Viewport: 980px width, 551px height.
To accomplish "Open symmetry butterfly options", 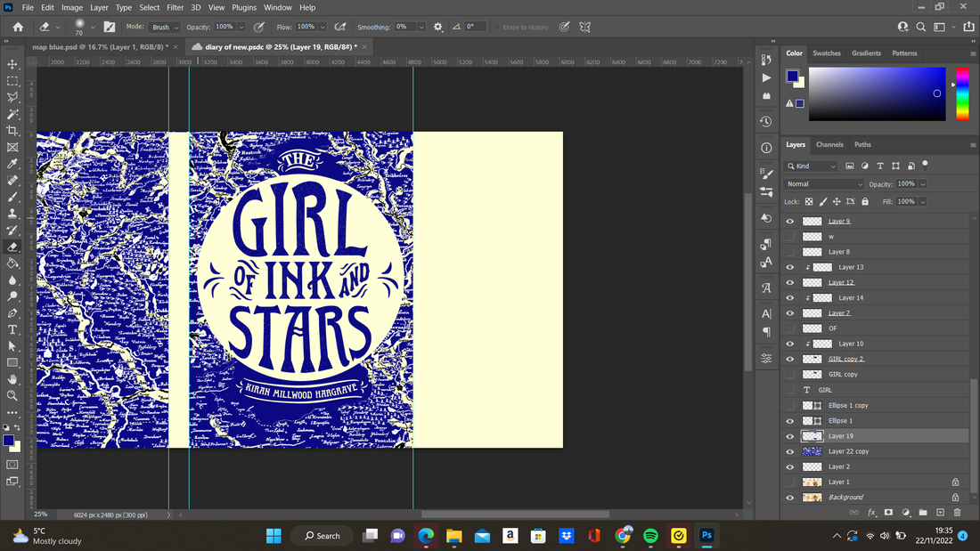I will click(585, 27).
